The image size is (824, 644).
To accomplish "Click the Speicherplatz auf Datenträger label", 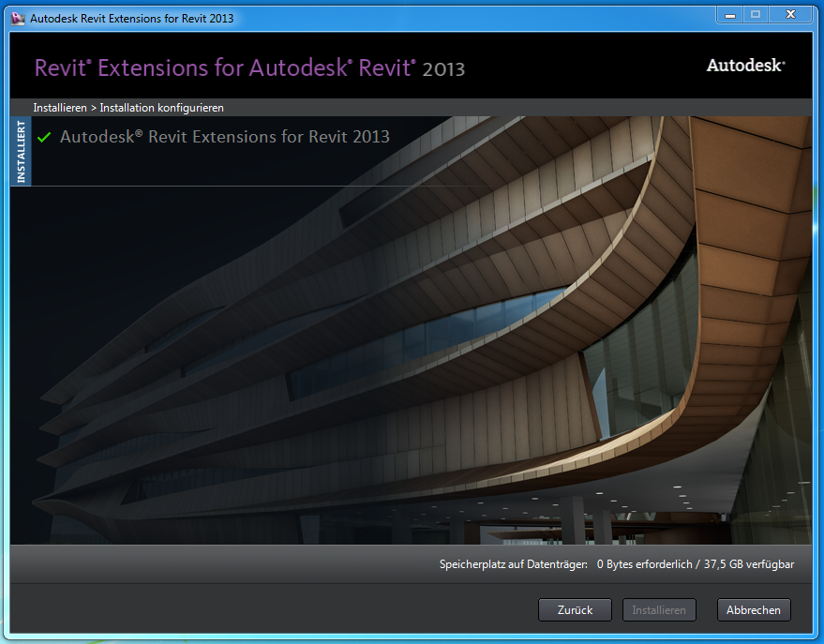I will [x=514, y=564].
